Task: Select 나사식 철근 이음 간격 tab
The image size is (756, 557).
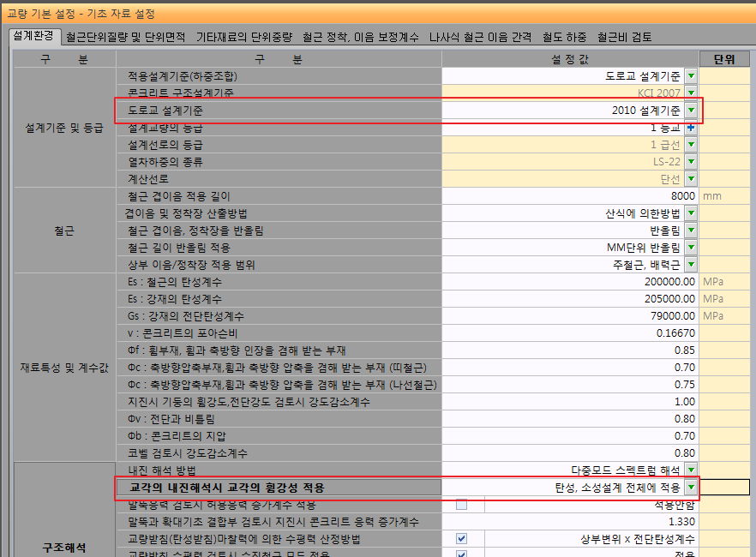Action: coord(480,37)
